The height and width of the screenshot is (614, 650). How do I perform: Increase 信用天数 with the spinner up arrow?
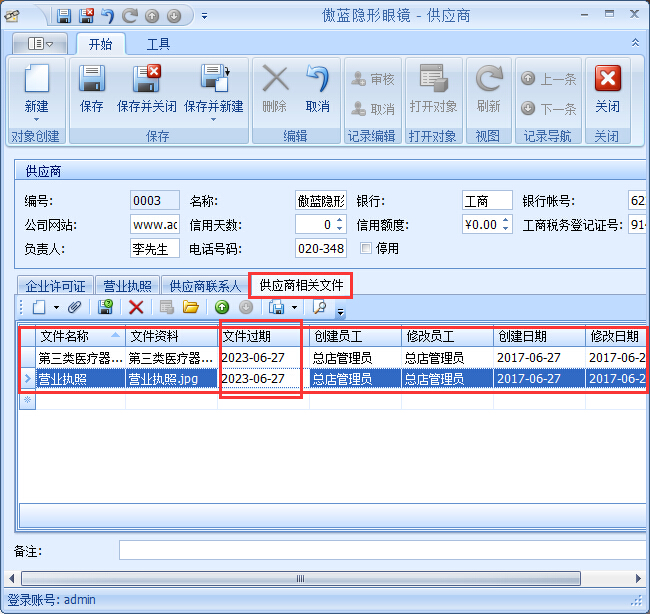(x=339, y=220)
